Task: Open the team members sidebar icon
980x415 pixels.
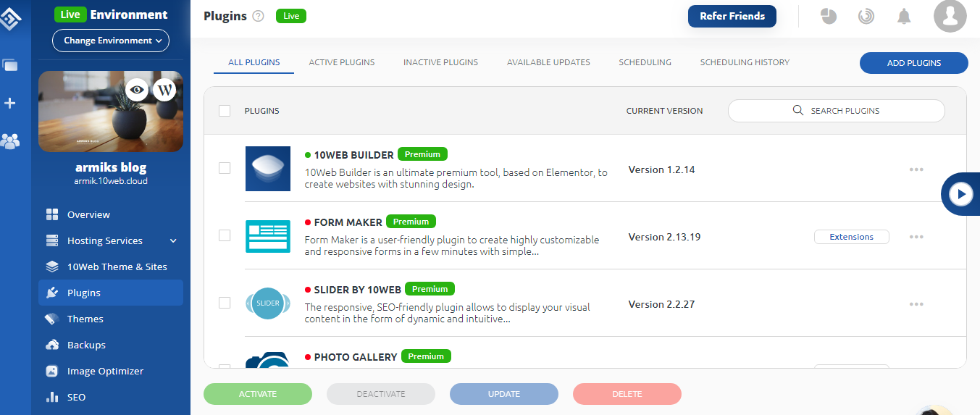Action: tap(10, 141)
